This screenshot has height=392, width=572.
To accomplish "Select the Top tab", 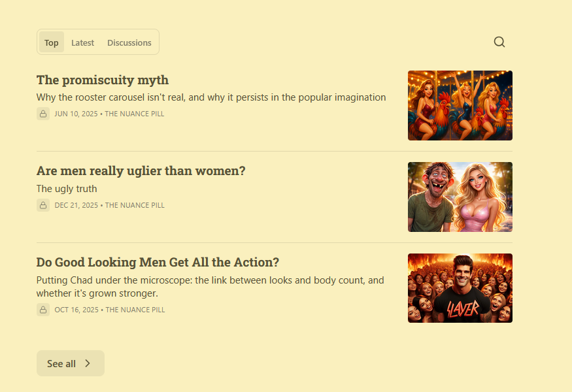I will coord(52,42).
